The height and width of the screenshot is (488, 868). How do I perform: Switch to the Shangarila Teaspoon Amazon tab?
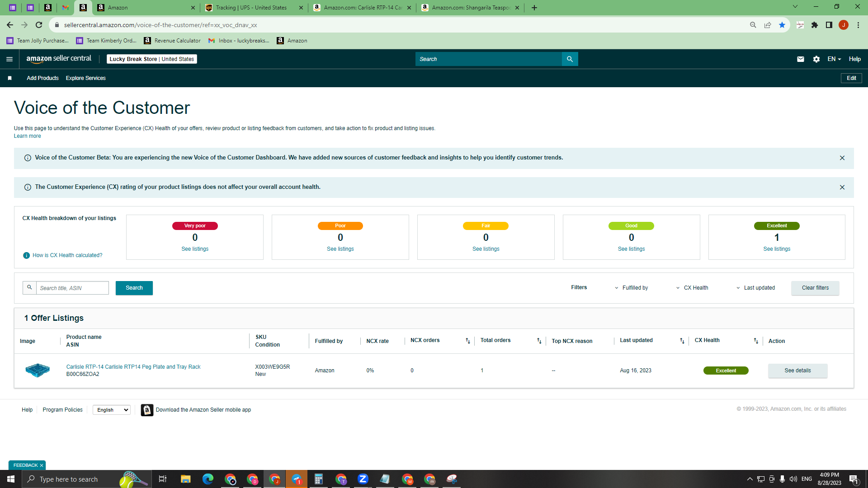tap(471, 8)
